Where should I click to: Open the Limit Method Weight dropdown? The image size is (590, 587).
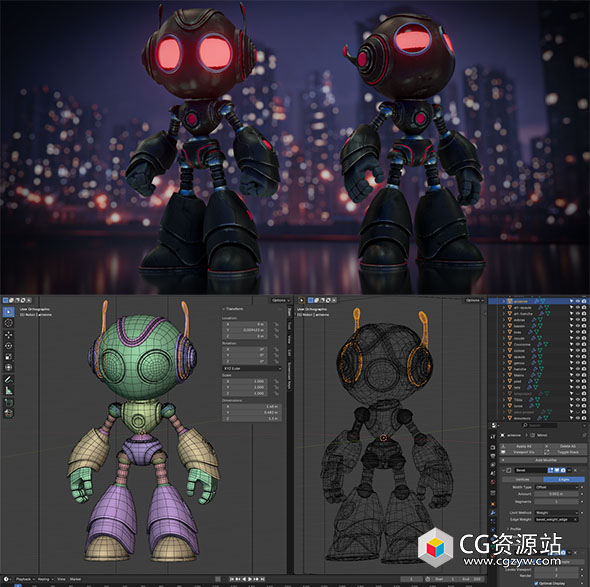(x=557, y=513)
